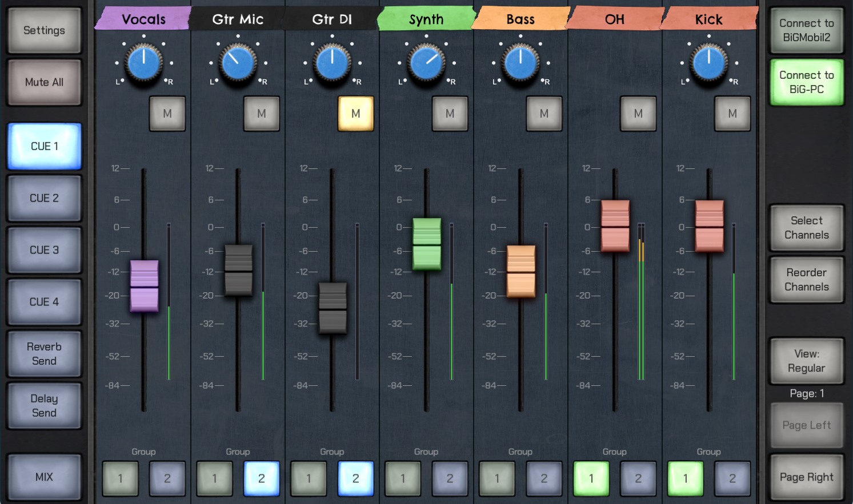Select the Reverb Send view
The height and width of the screenshot is (504, 853).
44,354
